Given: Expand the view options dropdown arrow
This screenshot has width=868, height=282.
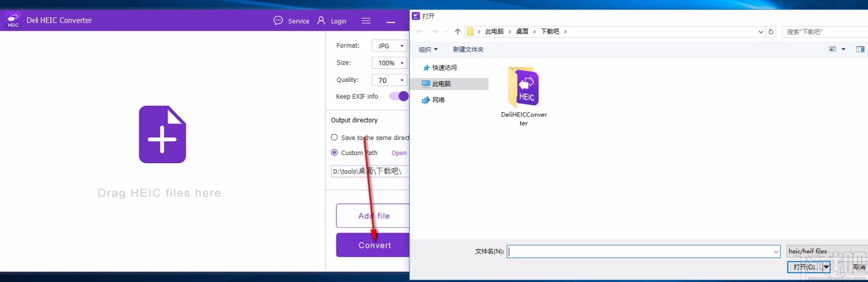Looking at the screenshot, I should point(844,49).
